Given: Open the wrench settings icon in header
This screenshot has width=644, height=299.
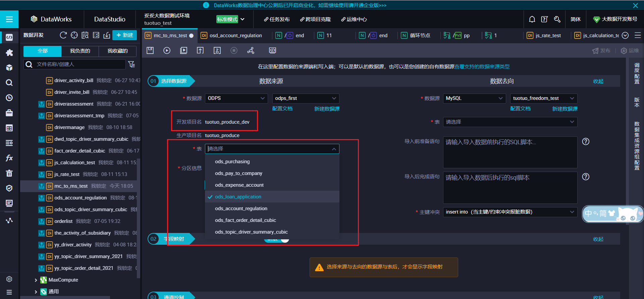Looking at the screenshot, I should point(557,19).
